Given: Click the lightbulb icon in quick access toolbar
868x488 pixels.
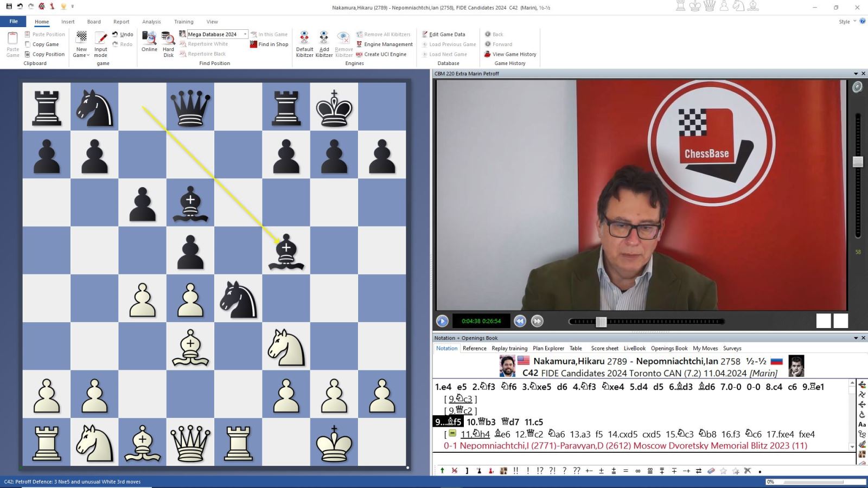Looking at the screenshot, I should 63,7.
